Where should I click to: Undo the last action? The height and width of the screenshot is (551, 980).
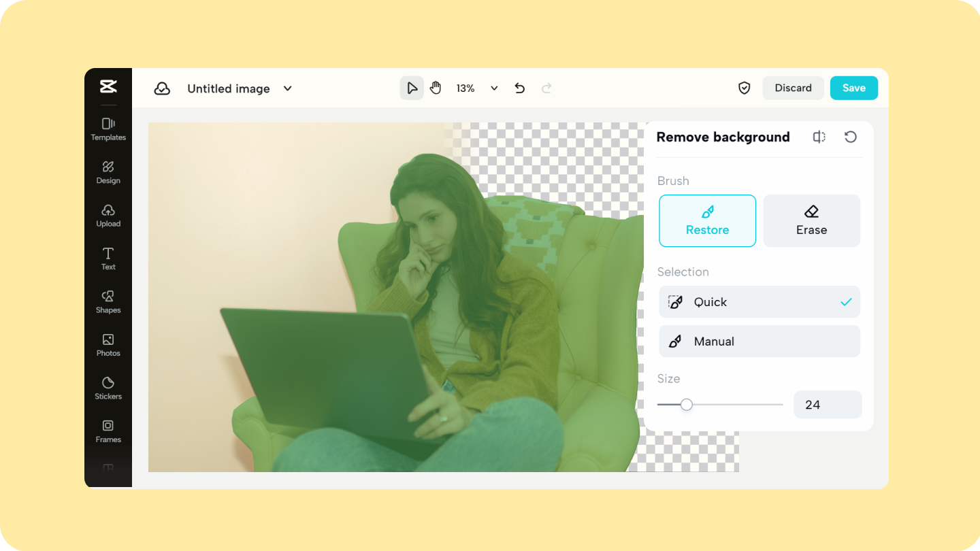(520, 88)
